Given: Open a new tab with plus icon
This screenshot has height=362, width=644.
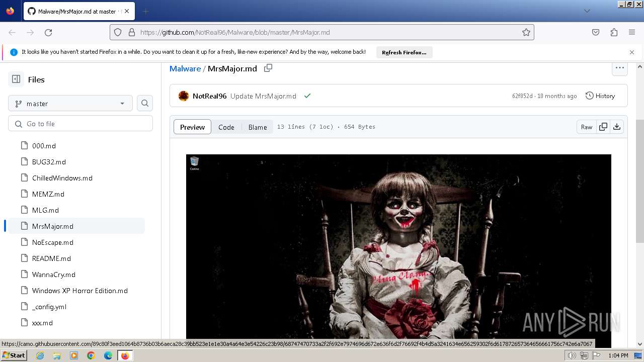Looking at the screenshot, I should tap(145, 11).
